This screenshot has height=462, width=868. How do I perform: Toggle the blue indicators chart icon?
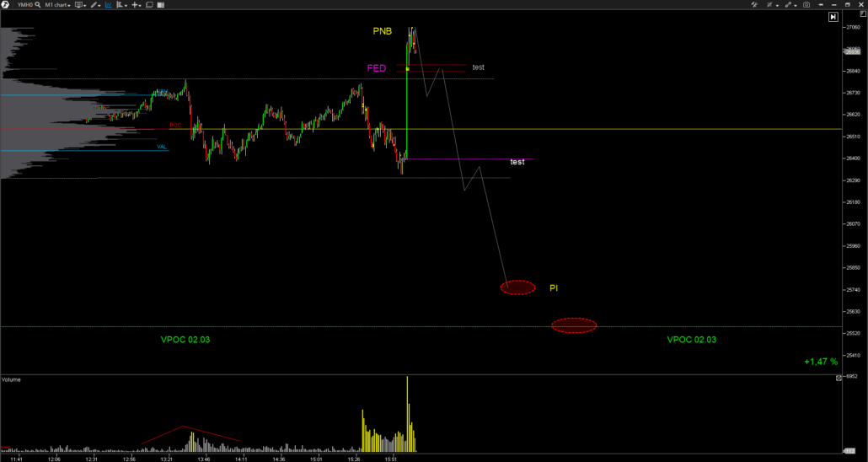108,4
